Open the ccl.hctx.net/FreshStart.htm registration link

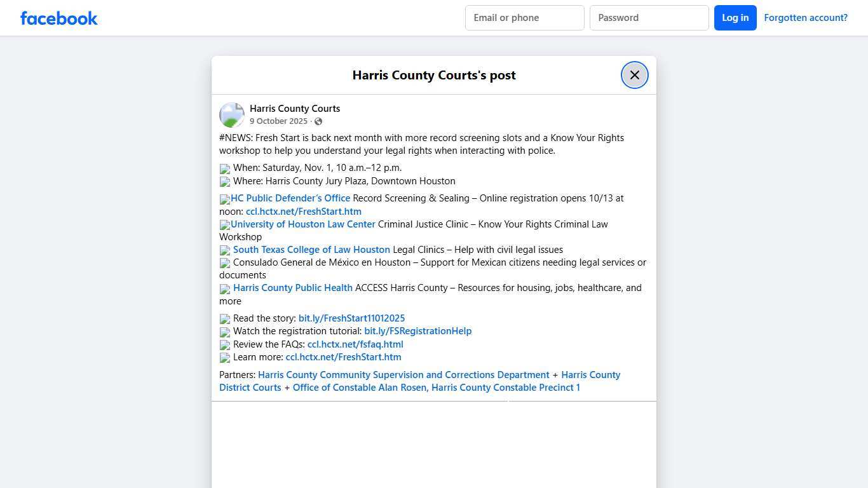click(303, 211)
